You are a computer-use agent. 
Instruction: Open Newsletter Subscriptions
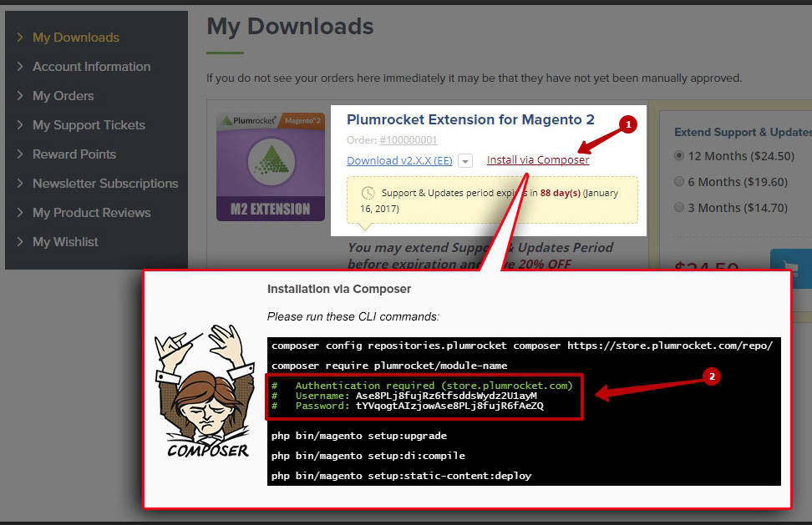(x=105, y=184)
